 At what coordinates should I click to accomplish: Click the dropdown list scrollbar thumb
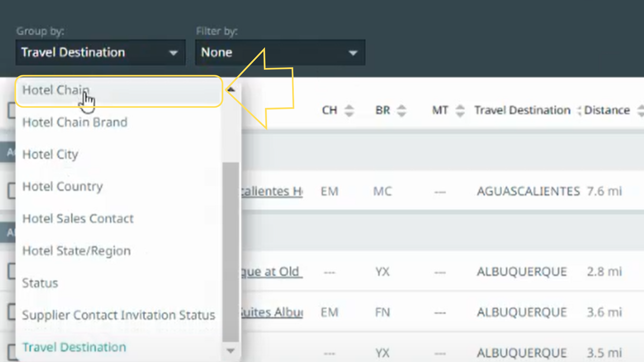230,251
